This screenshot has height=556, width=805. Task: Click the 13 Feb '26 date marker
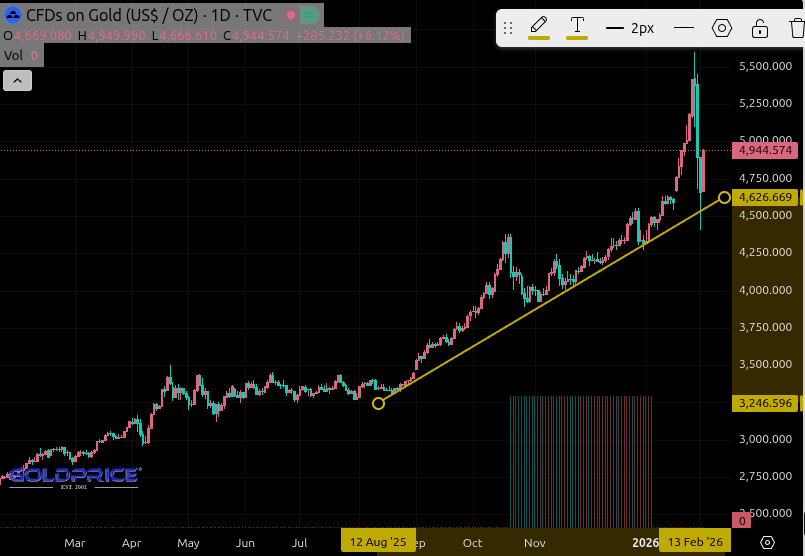695,542
